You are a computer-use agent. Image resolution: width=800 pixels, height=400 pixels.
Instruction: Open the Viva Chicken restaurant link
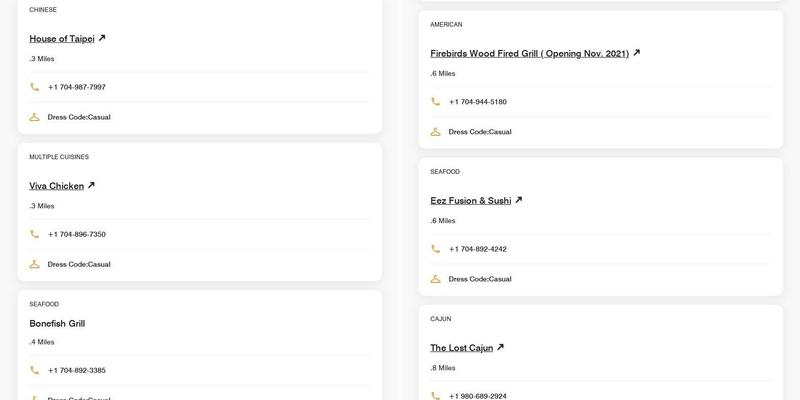56,186
